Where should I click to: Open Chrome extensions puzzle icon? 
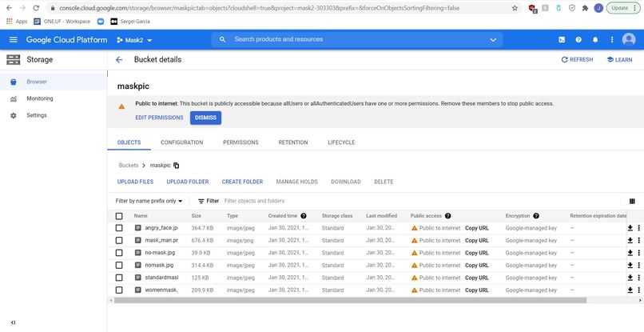coord(585,8)
